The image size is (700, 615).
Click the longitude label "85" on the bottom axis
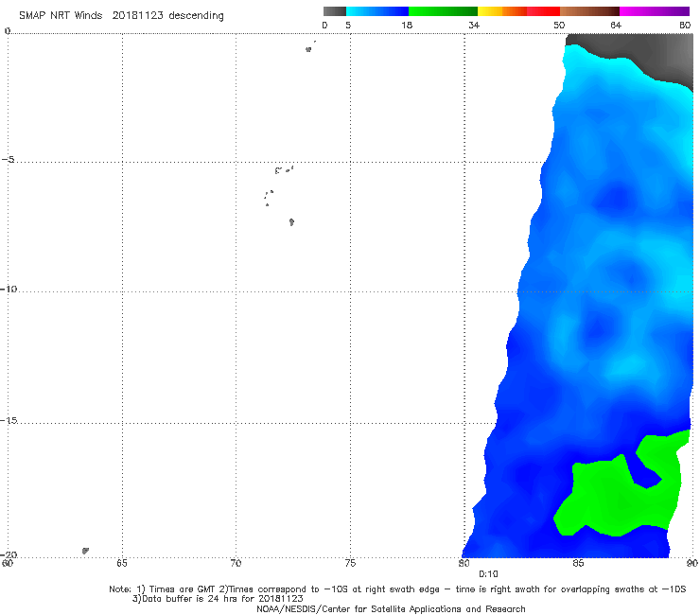[x=578, y=563]
